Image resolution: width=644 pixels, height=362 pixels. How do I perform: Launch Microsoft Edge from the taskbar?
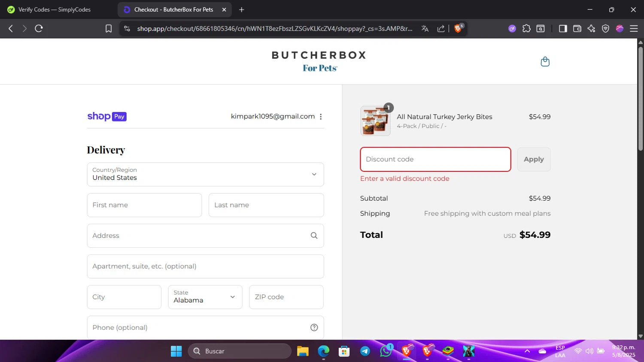(x=323, y=351)
